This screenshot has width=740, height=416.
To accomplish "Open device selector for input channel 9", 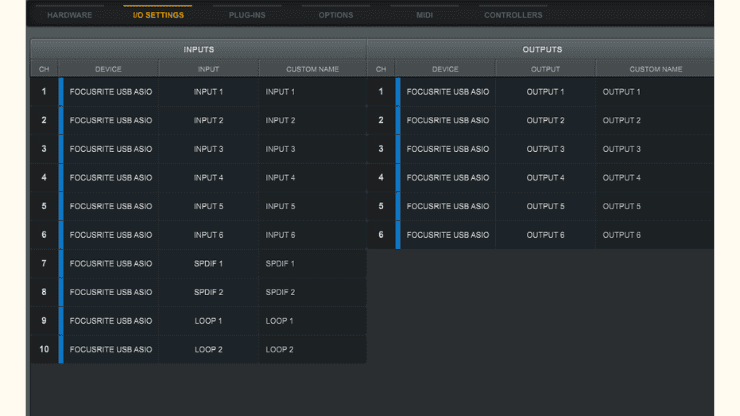I will pyautogui.click(x=111, y=321).
